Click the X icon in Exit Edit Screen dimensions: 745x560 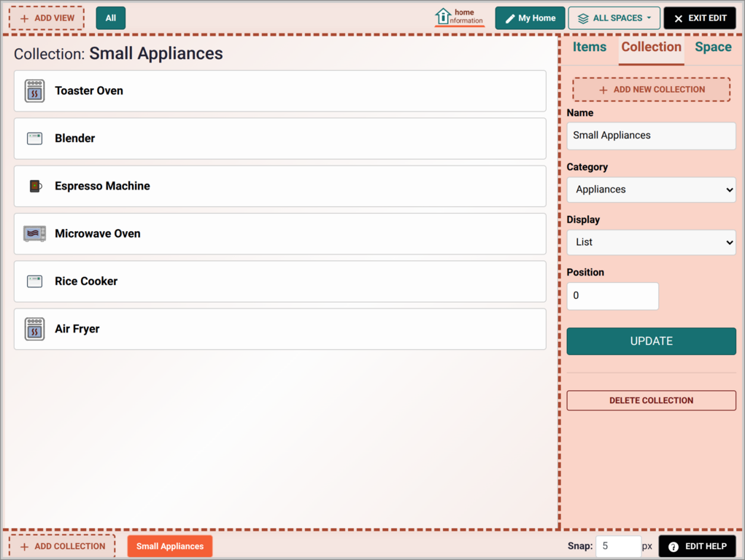[679, 18]
